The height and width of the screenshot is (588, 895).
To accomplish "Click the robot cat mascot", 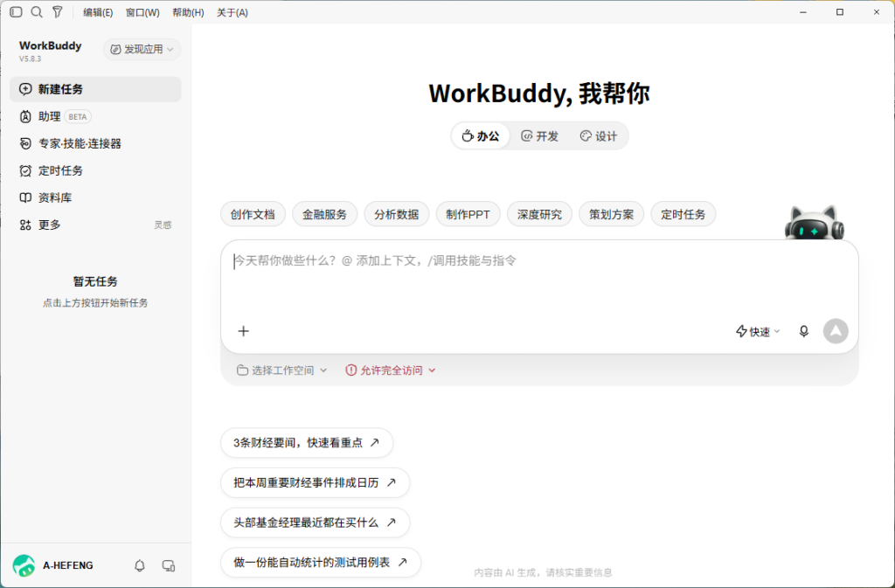I will [x=815, y=223].
